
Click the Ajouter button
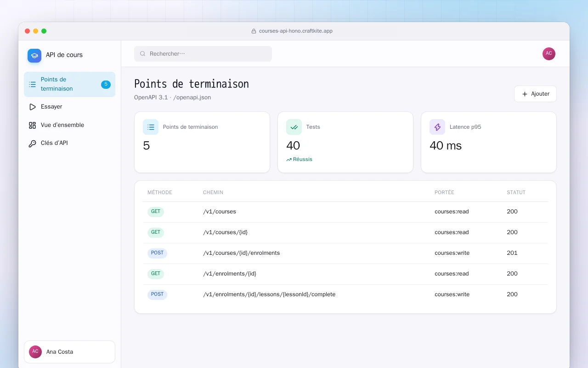pos(535,94)
